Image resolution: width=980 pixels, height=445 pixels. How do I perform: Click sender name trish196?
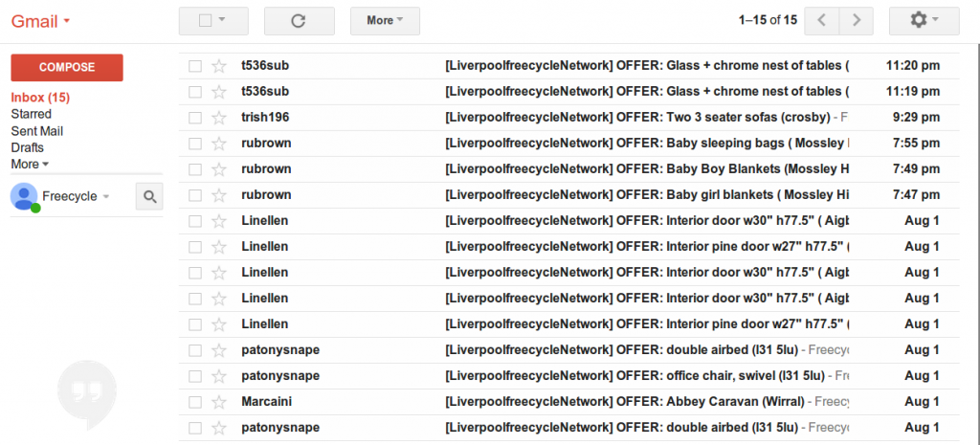(x=265, y=118)
